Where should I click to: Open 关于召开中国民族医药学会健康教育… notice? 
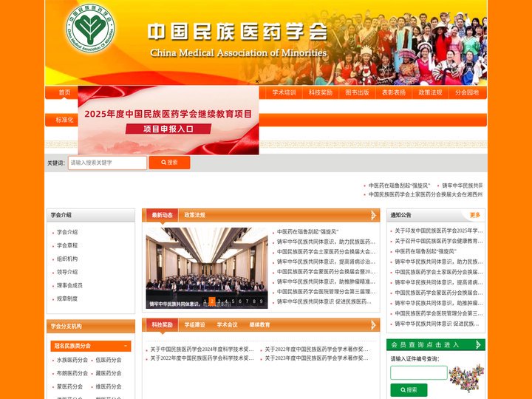coord(439,241)
